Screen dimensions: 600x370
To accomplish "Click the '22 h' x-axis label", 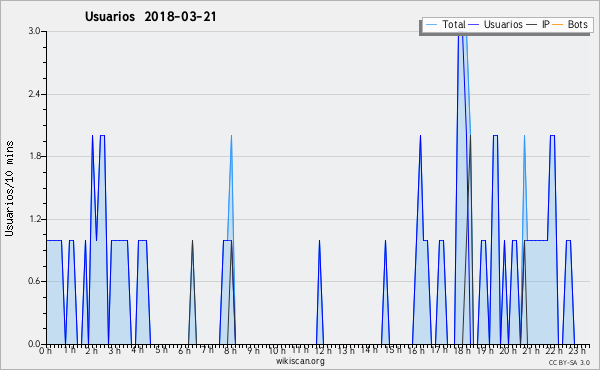I will (554, 350).
